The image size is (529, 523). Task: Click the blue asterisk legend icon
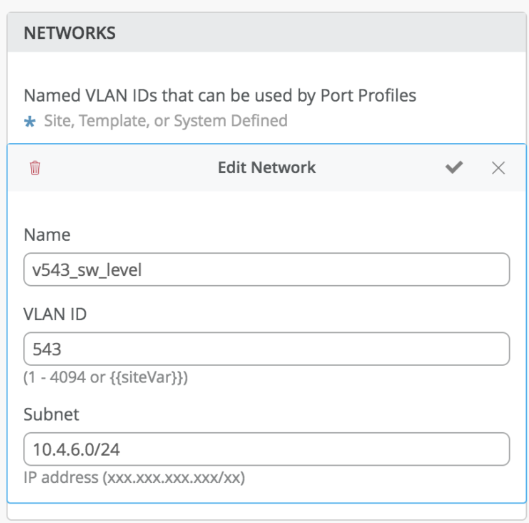pyautogui.click(x=30, y=121)
